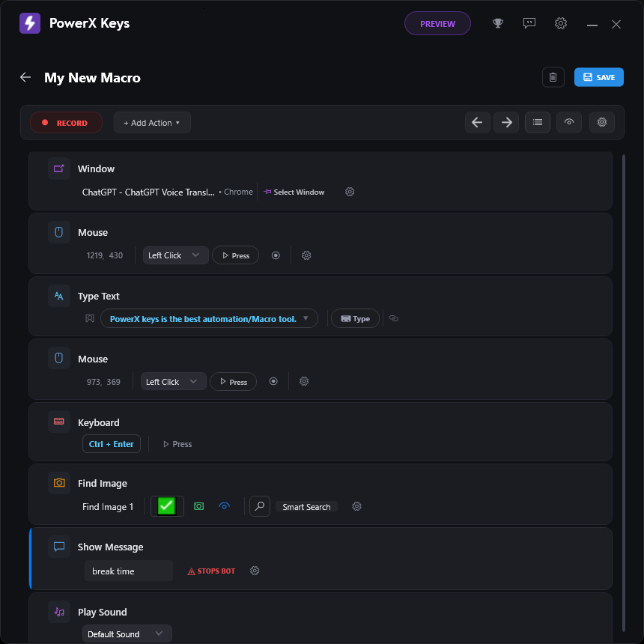
Task: Open the Add Action menu
Action: coord(152,123)
